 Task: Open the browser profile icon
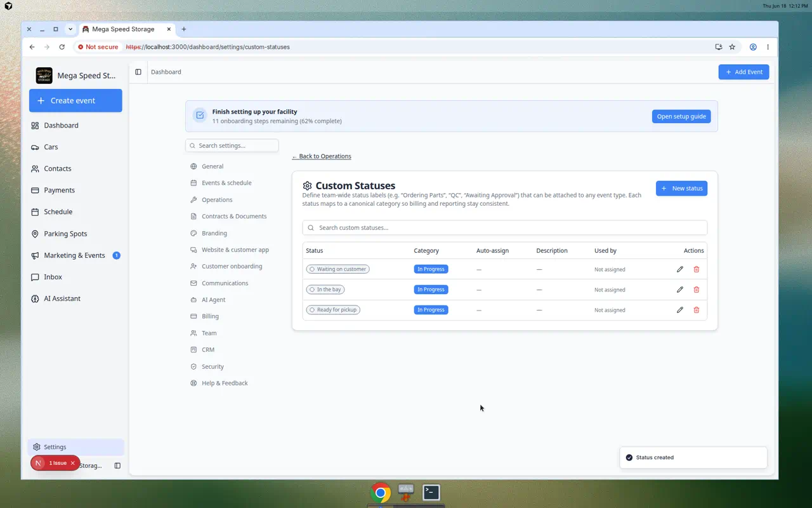[753, 47]
